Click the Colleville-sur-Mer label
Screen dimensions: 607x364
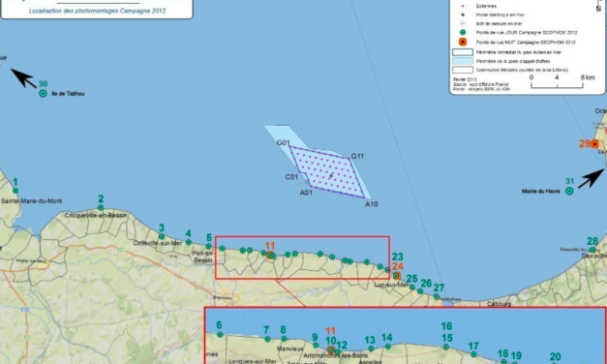pyautogui.click(x=158, y=243)
